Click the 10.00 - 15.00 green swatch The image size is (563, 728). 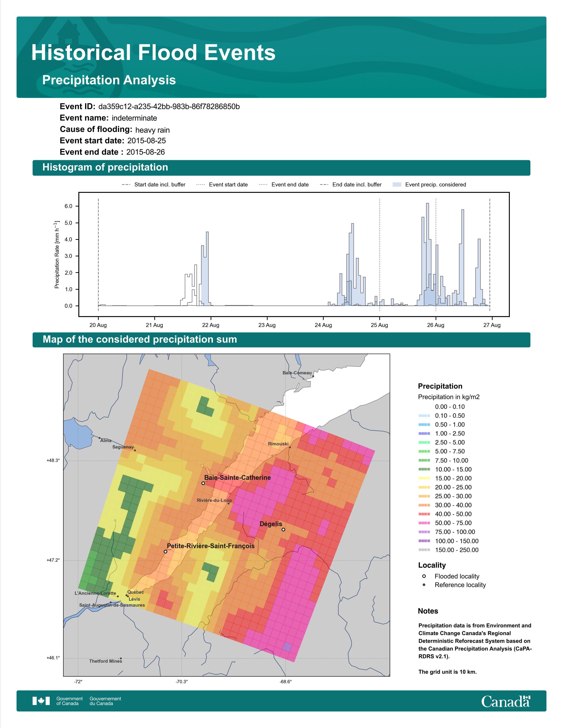tap(424, 469)
